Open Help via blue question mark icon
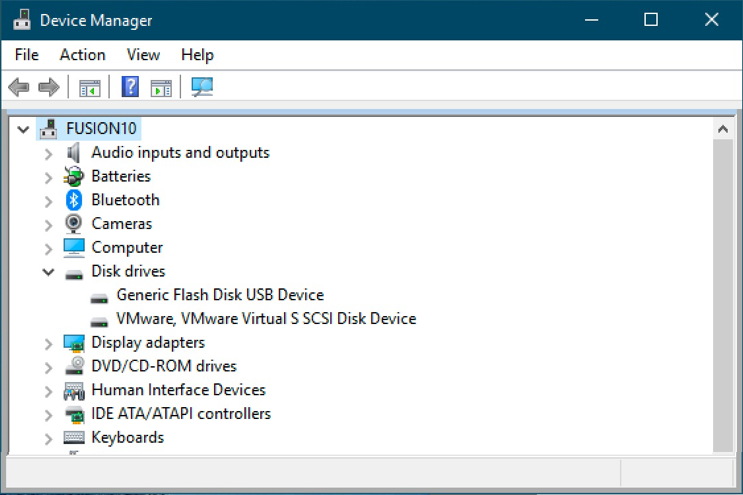 point(130,87)
